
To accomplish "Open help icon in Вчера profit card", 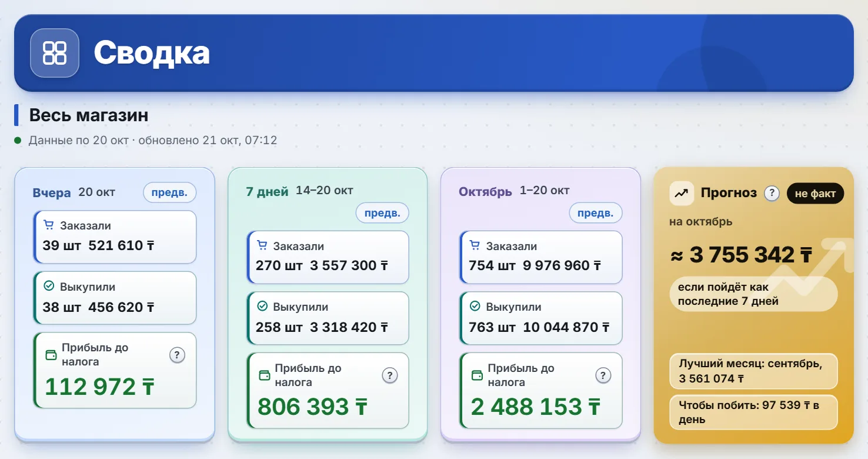I will (x=178, y=355).
